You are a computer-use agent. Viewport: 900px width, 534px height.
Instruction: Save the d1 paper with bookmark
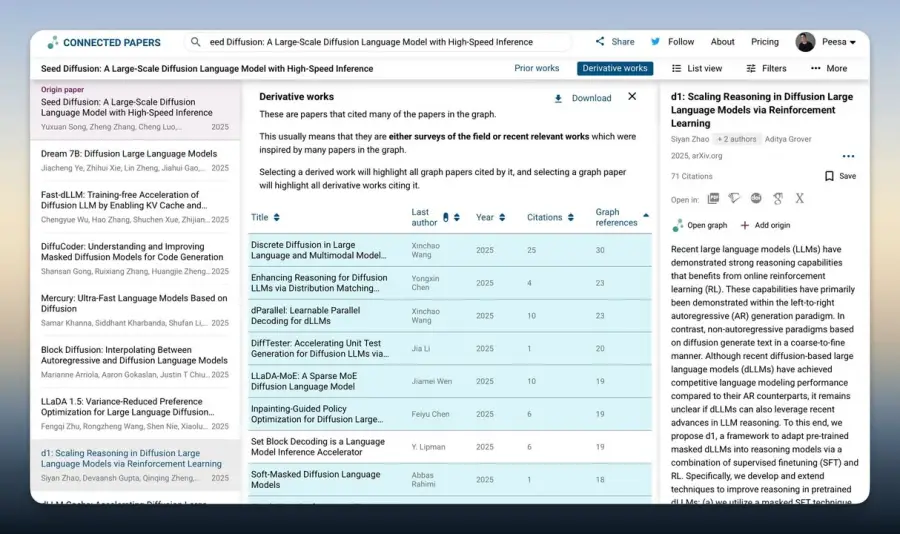coord(840,176)
